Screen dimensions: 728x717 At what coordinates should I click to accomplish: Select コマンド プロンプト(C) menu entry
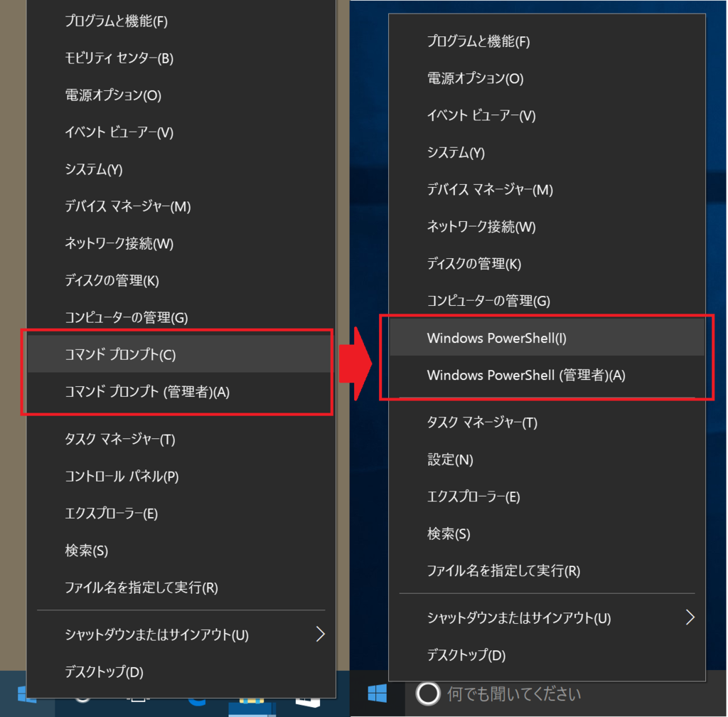(x=181, y=354)
